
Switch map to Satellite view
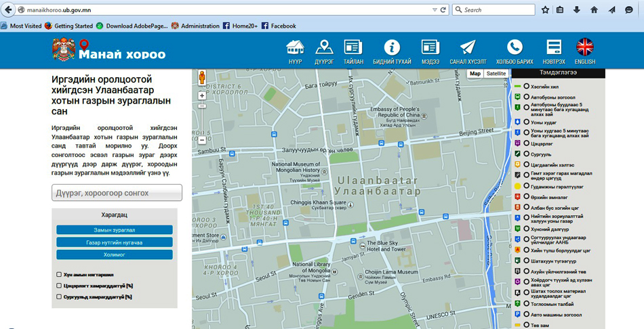(496, 74)
